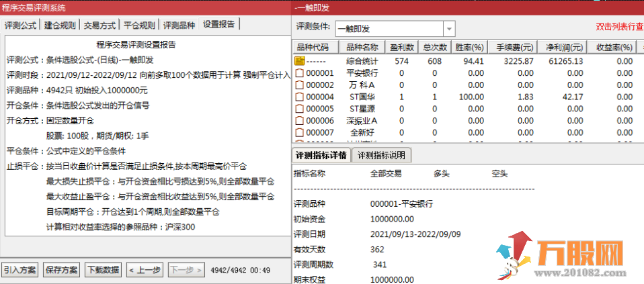644x284 pixels.
Task: Select the 万 科A row name
Action: point(362,85)
